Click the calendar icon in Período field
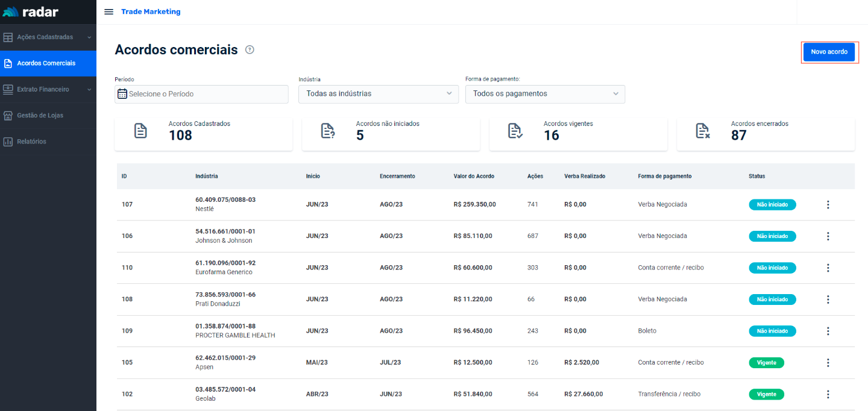 pos(122,94)
